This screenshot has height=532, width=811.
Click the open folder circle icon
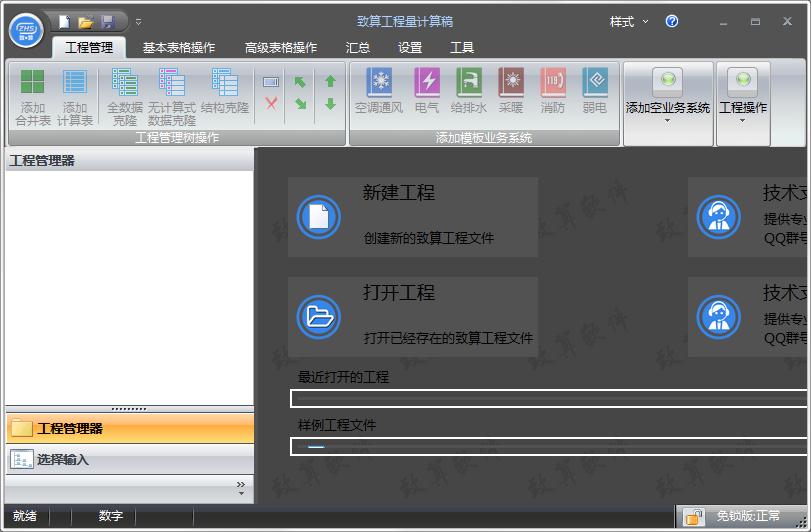pyautogui.click(x=319, y=316)
